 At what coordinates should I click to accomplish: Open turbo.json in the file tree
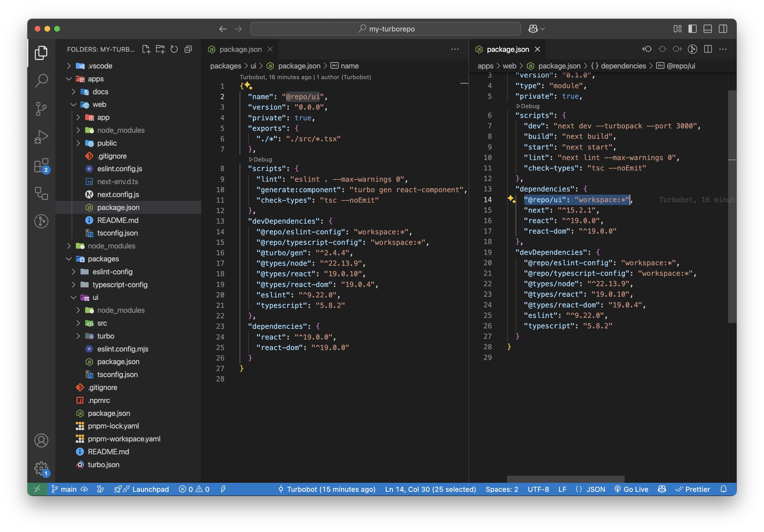(104, 465)
